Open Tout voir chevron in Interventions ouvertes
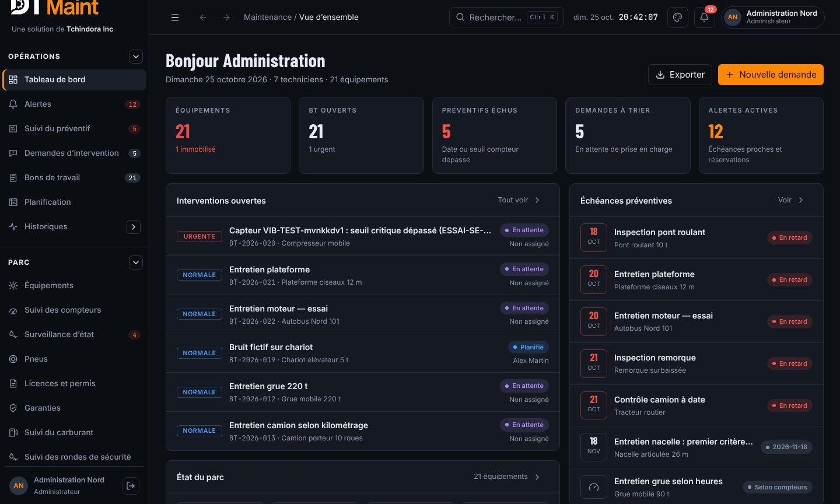 click(537, 200)
